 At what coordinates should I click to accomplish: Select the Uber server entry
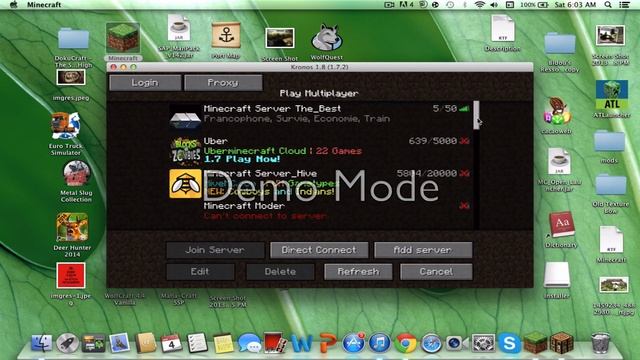[x=320, y=150]
